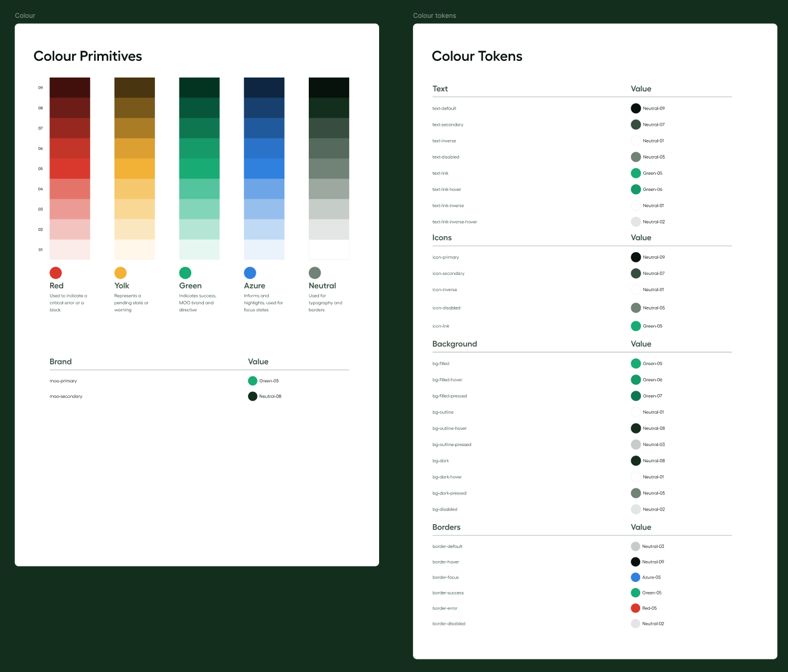Select the "Neutral" palette name under its column
Image resolution: width=788 pixels, height=672 pixels.
(x=322, y=286)
